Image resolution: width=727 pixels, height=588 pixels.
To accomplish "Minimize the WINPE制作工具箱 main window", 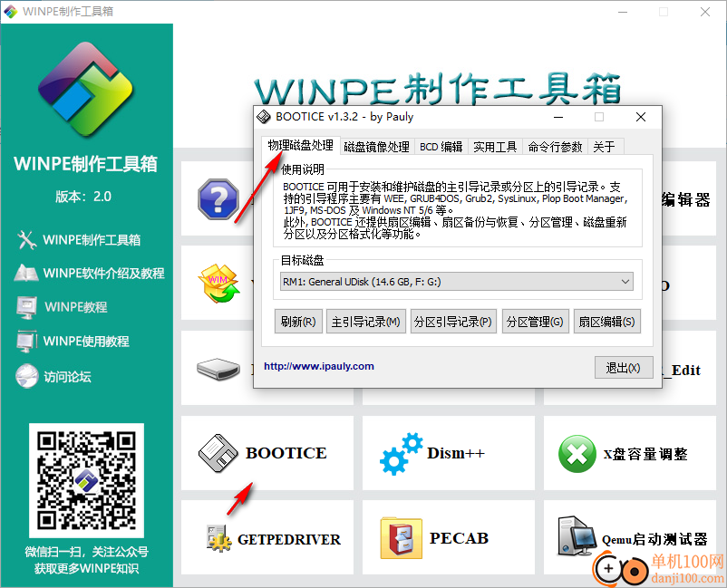I will tap(623, 12).
